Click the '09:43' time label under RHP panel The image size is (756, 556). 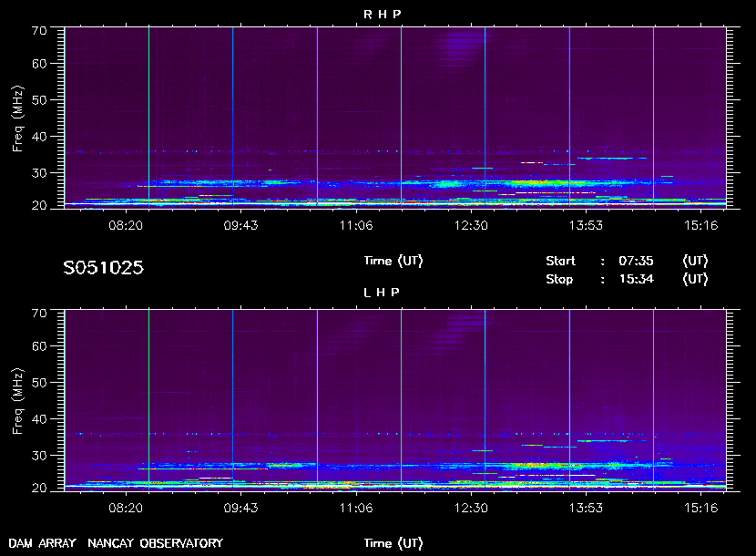240,225
